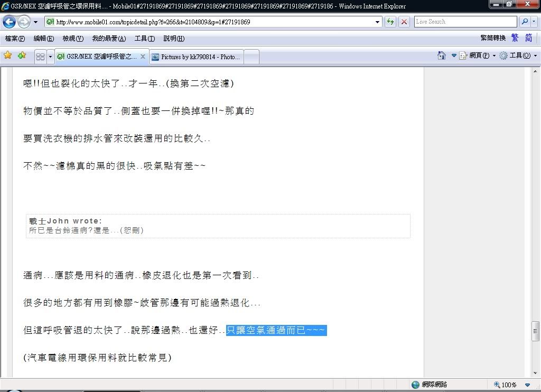Click the browser Back arrow button

tap(9, 22)
